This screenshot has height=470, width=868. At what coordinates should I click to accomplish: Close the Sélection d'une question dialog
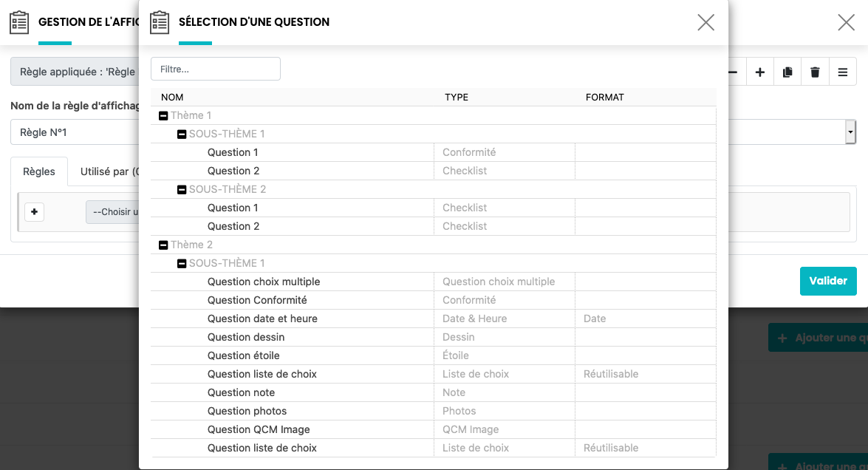(705, 22)
